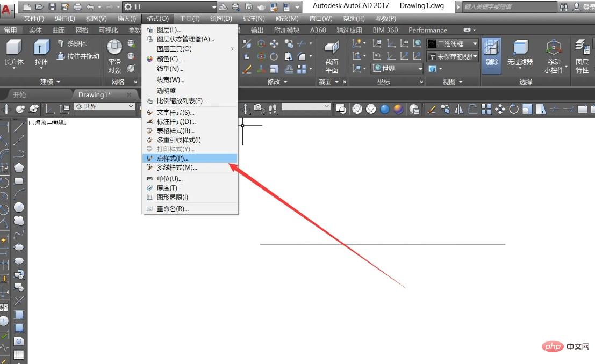
Task: Expand the 视图 panel dropdown
Action: pyautogui.click(x=453, y=82)
